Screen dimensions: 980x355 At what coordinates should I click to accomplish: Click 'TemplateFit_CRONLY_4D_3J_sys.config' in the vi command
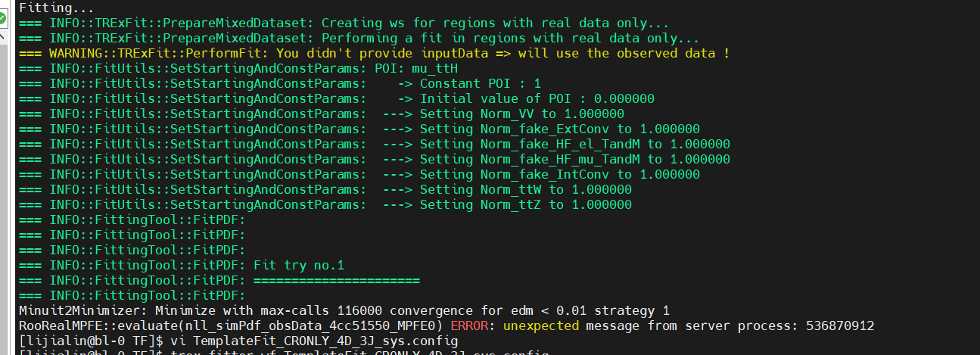(x=325, y=341)
